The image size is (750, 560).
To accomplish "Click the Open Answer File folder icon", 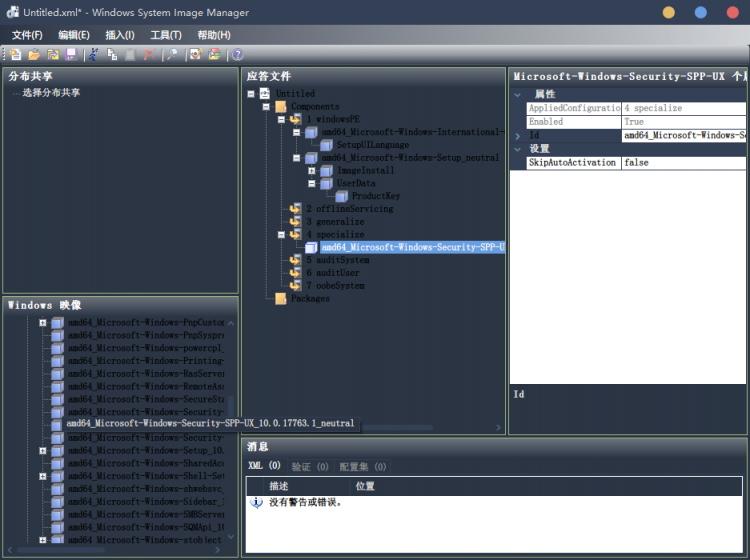I will (33, 54).
